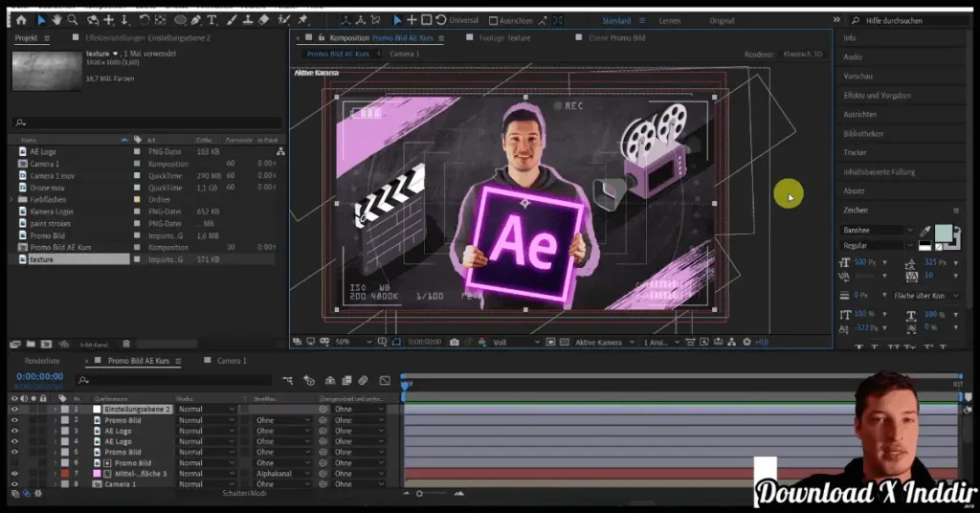Hide the Camera 1 layer
Screen dimensions: 980x513
14,484
